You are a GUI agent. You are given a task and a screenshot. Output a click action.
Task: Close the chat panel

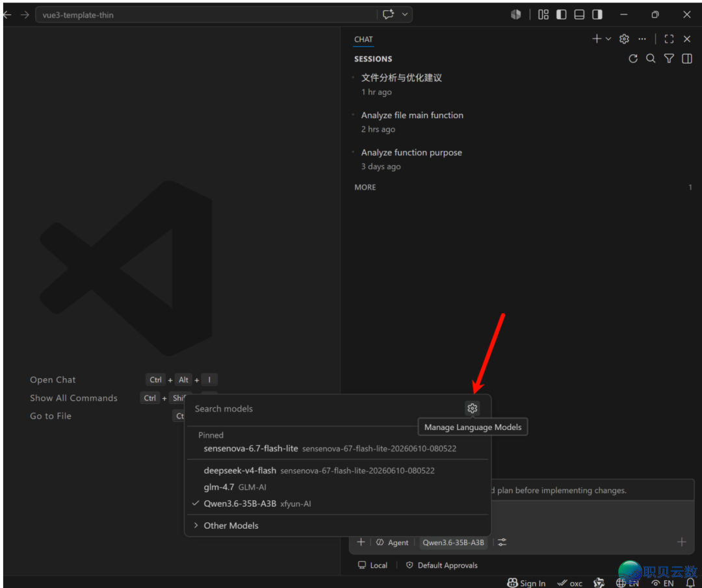687,39
